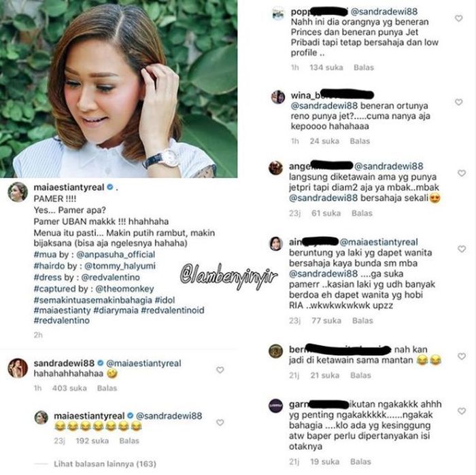Screen dimensions: 476x475
Task: View likes on '403 suka' count
Action: pos(69,388)
